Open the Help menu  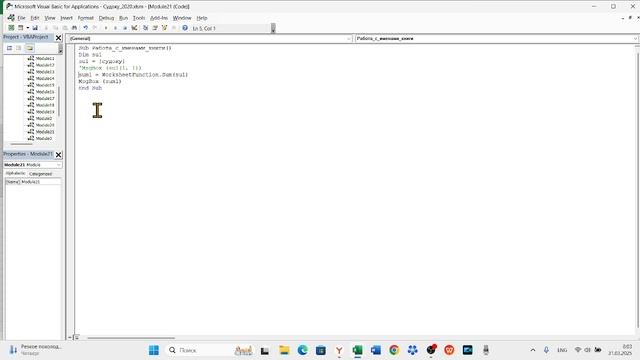click(x=202, y=18)
